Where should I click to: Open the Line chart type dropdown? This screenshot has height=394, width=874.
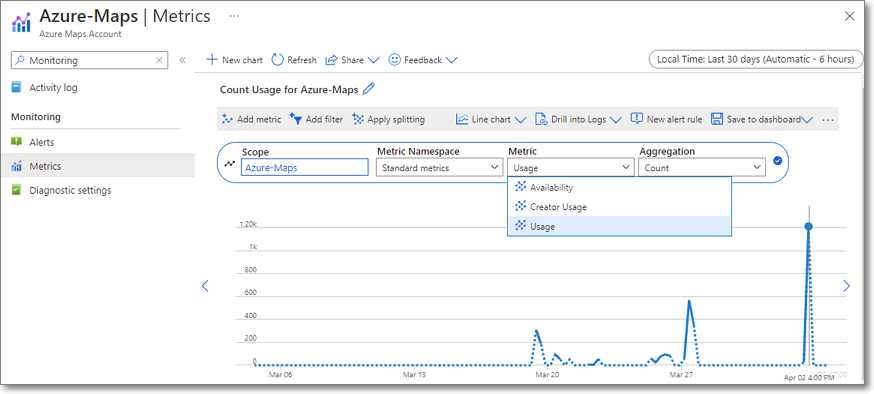[491, 119]
